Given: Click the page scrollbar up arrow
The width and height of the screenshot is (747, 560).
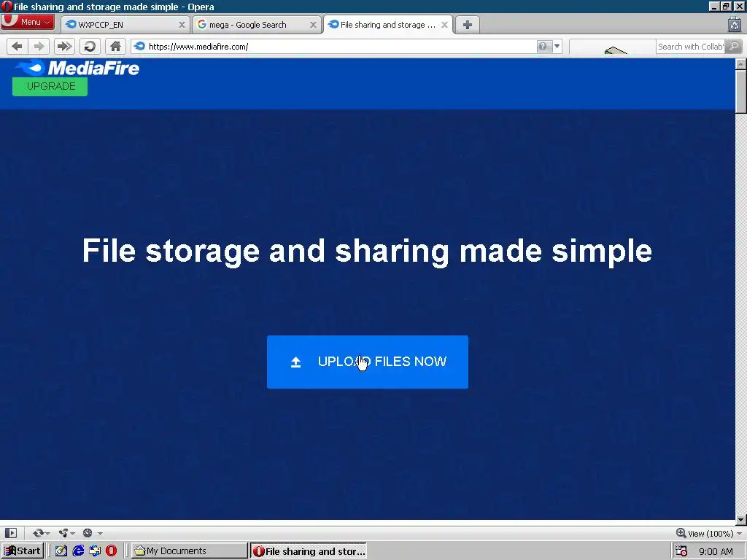Looking at the screenshot, I should (x=741, y=64).
